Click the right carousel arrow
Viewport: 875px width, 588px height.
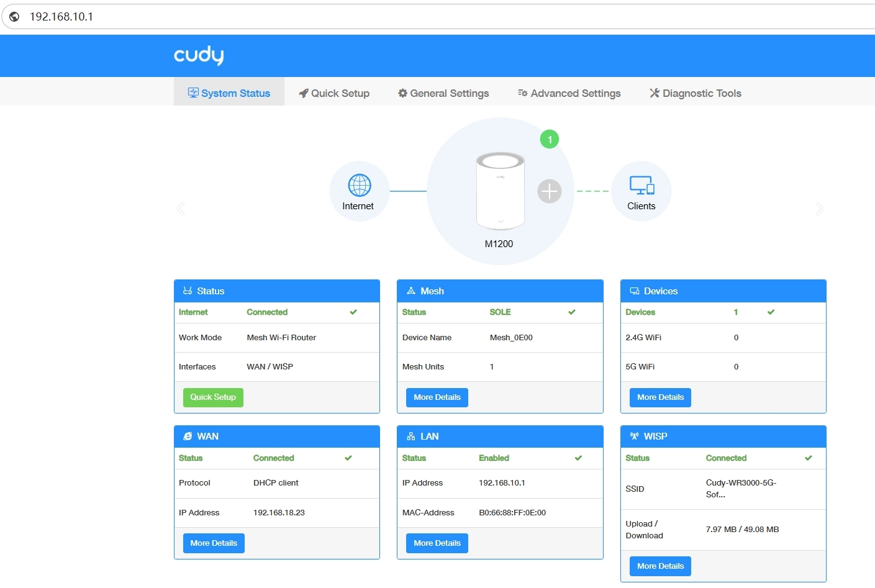tap(820, 209)
